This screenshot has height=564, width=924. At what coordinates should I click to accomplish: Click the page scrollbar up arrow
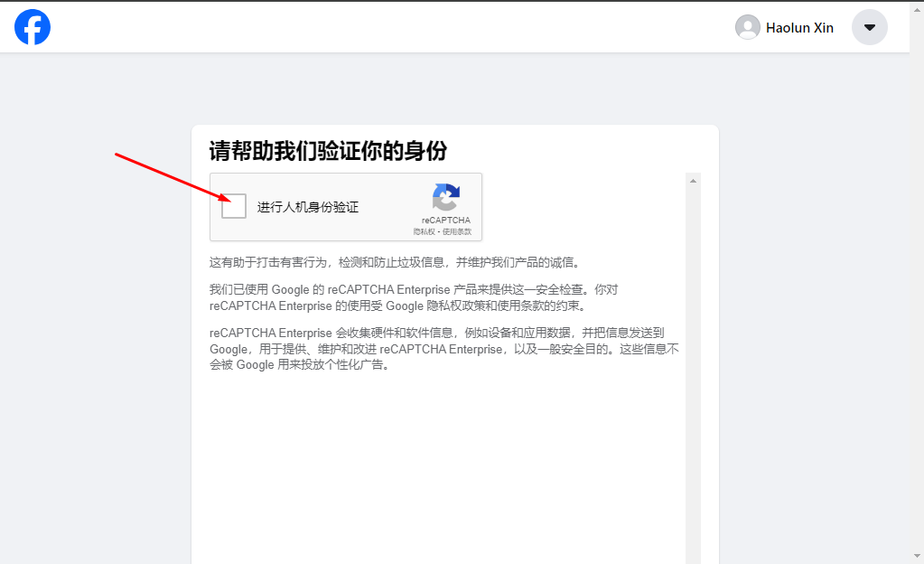(917, 9)
